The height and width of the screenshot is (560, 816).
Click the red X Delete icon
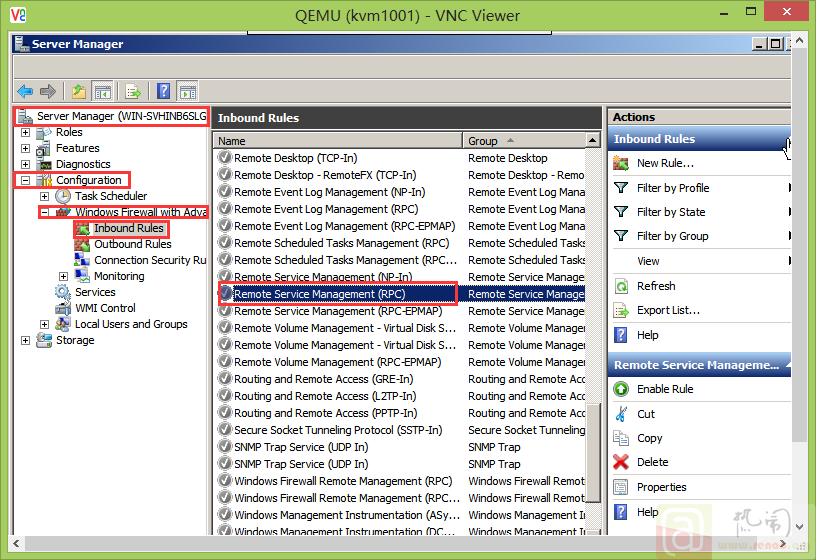click(x=621, y=462)
